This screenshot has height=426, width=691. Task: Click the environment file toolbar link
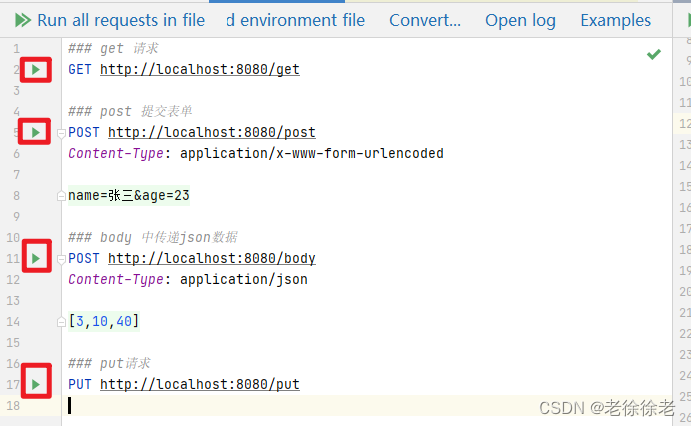(x=296, y=20)
